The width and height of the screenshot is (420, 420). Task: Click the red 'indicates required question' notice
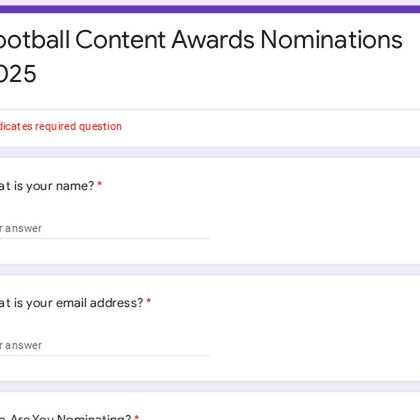(61, 126)
